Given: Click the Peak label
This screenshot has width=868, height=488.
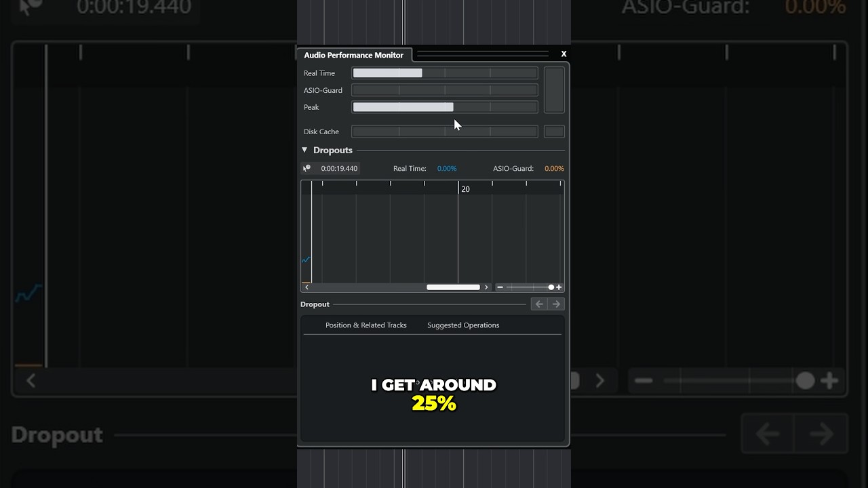Looking at the screenshot, I should 311,107.
